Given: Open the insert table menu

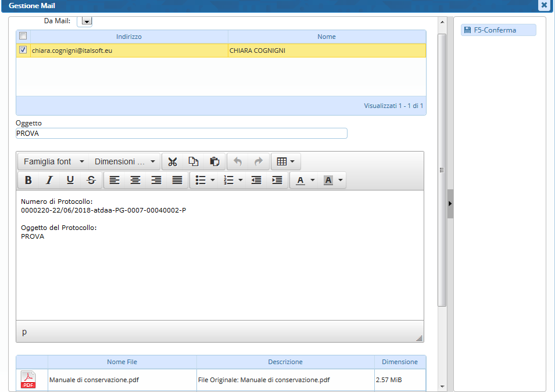Looking at the screenshot, I should click(x=285, y=161).
